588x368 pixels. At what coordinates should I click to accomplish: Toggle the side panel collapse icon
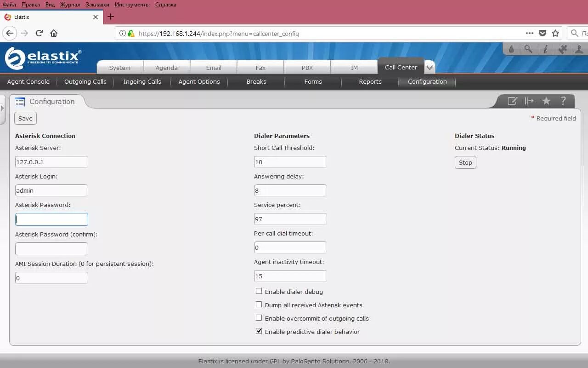click(x=529, y=101)
